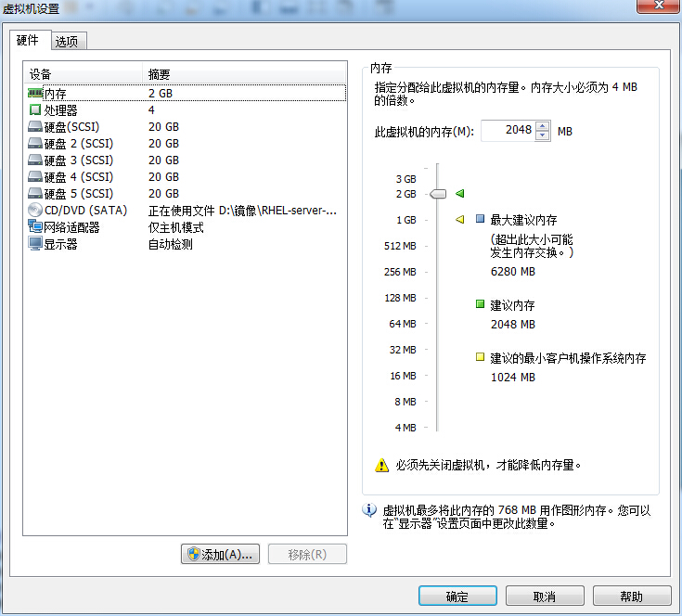
Task: Click the green 建议内存 marker on the slider
Action: coord(459,193)
